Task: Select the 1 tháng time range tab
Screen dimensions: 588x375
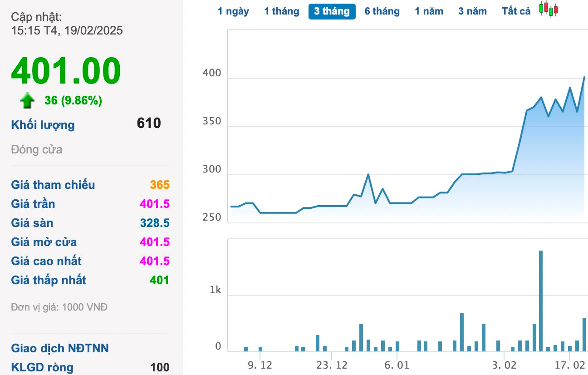Action: pos(282,11)
